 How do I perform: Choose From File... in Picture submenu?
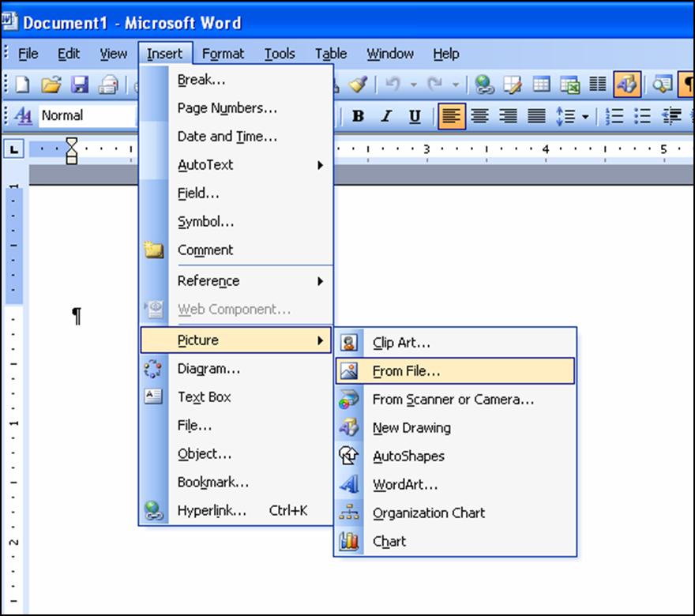(x=455, y=371)
